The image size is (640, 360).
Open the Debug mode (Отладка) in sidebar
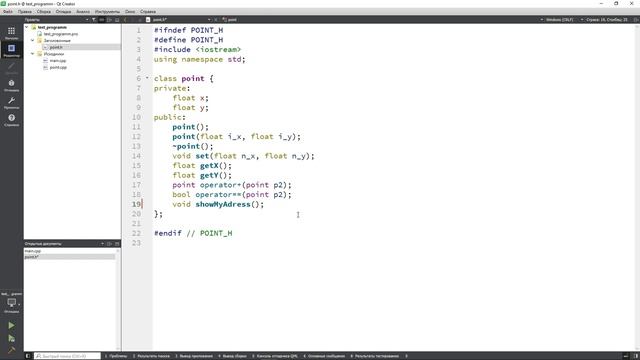pos(11,85)
